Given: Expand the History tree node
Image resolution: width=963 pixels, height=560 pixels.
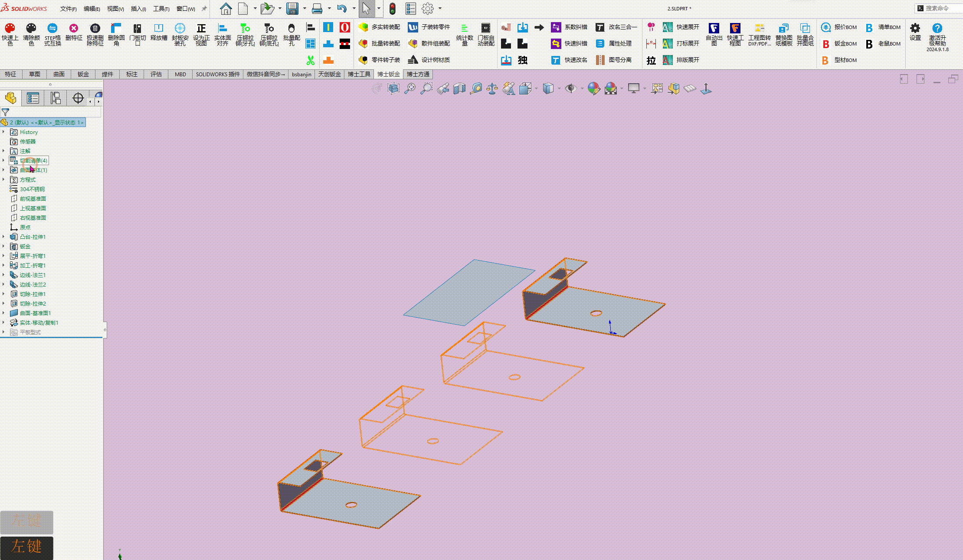Looking at the screenshot, I should [3, 132].
